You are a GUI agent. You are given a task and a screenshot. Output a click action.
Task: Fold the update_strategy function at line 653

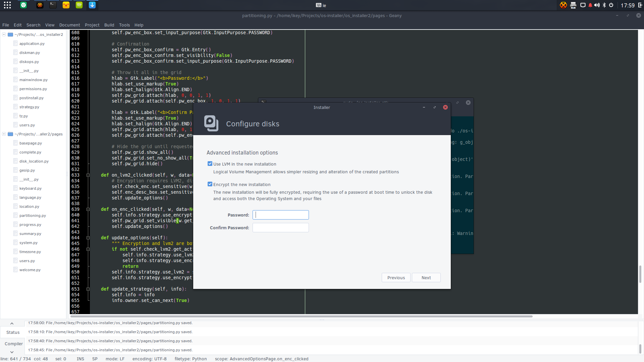pyautogui.click(x=88, y=289)
